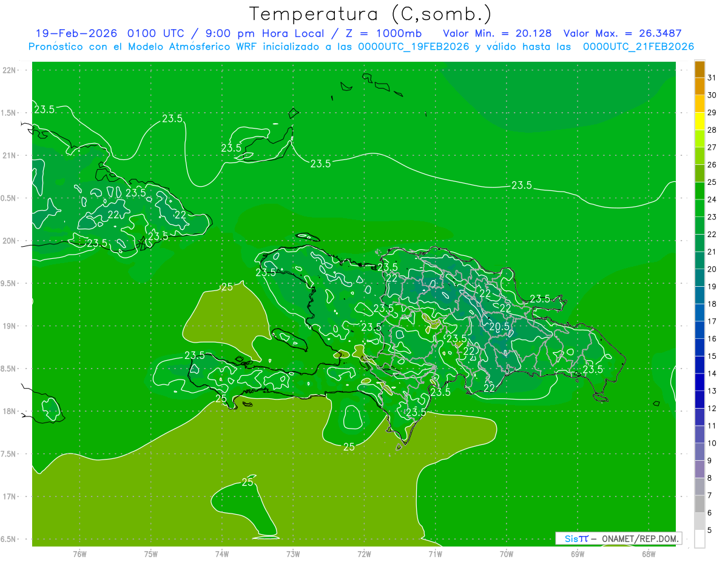Click the '68W' longitude label
The height and width of the screenshot is (562, 728).
[648, 554]
